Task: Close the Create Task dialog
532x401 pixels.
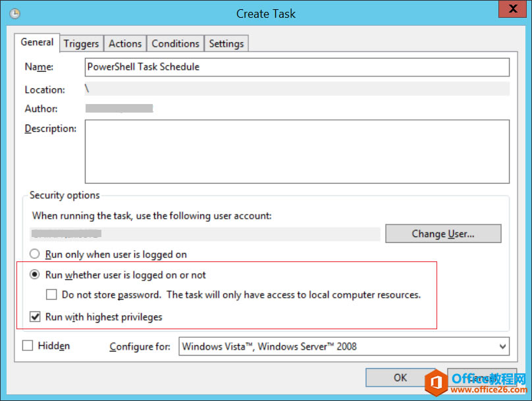Action: click(513, 9)
